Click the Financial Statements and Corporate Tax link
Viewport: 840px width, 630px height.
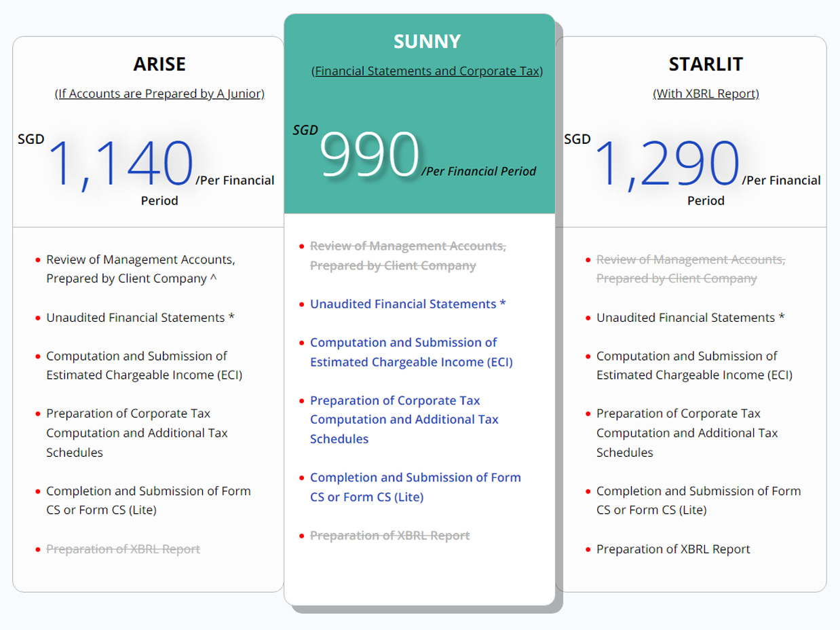point(427,71)
